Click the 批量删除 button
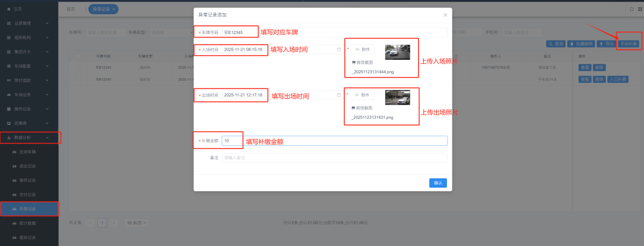Screen dimensions: 644x246 [x=581, y=44]
